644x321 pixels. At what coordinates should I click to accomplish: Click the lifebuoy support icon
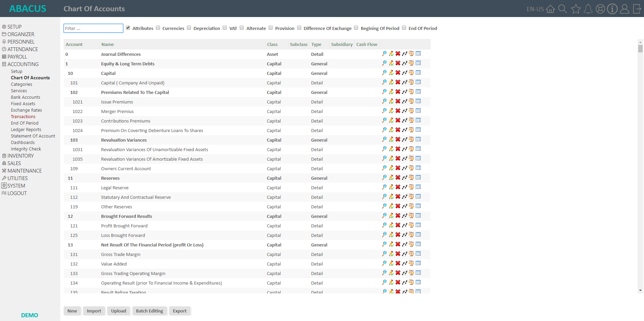(x=600, y=9)
